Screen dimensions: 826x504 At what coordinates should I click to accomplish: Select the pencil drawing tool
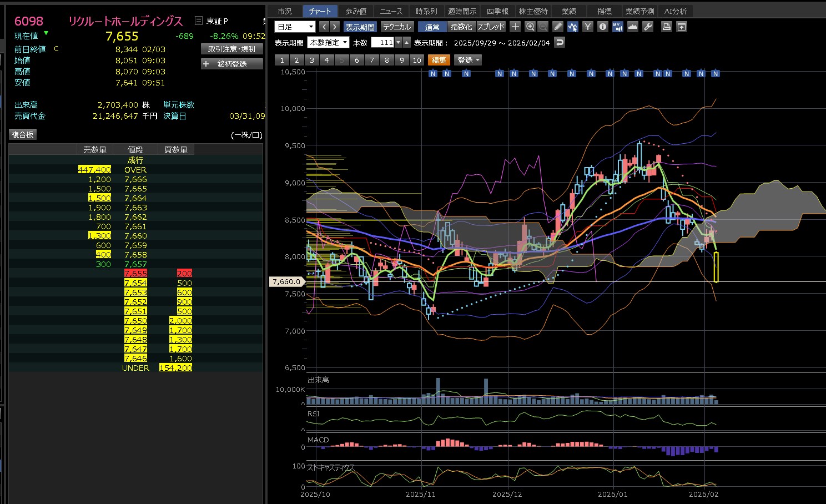coord(558,27)
